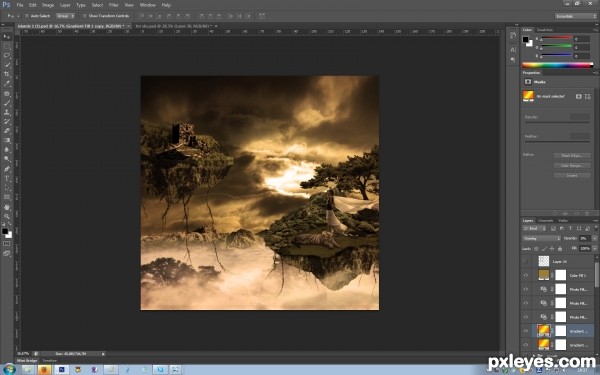Screen dimensions: 600x375
Task: Select the Hand tool
Action: point(7,207)
